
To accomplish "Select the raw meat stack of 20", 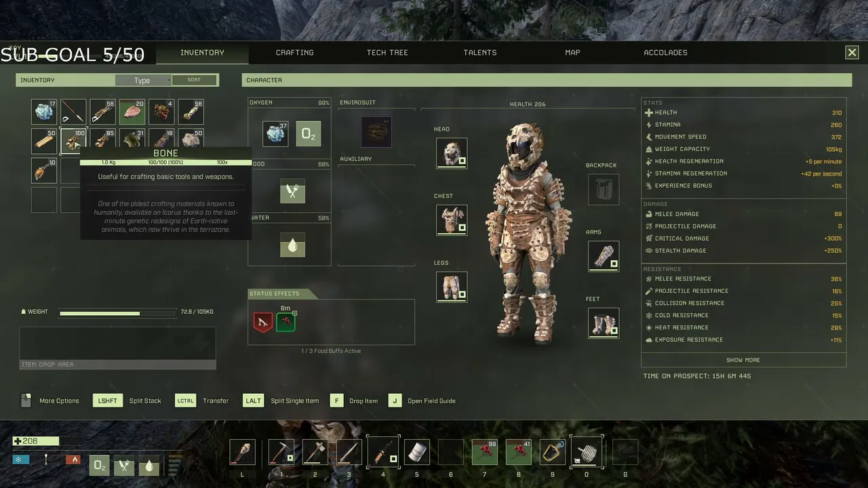I will (x=132, y=112).
